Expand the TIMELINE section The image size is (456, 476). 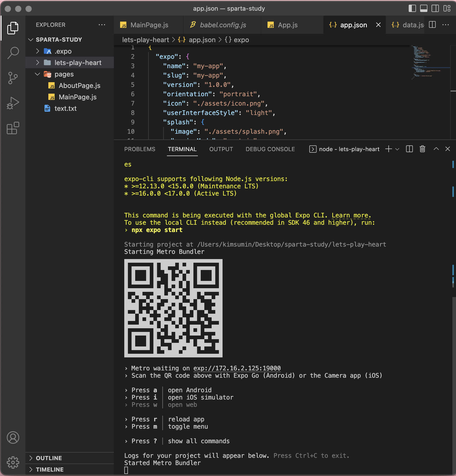click(x=70, y=469)
